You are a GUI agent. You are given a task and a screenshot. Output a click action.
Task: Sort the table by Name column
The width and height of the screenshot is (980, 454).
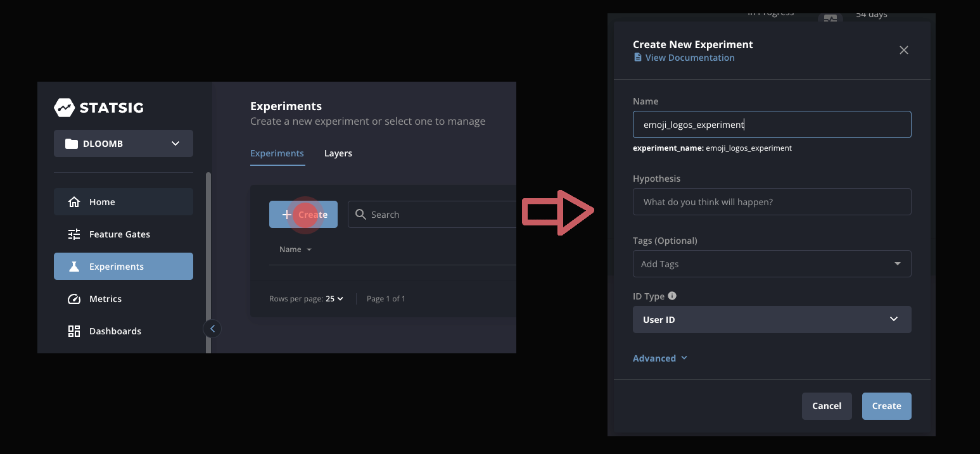[295, 249]
